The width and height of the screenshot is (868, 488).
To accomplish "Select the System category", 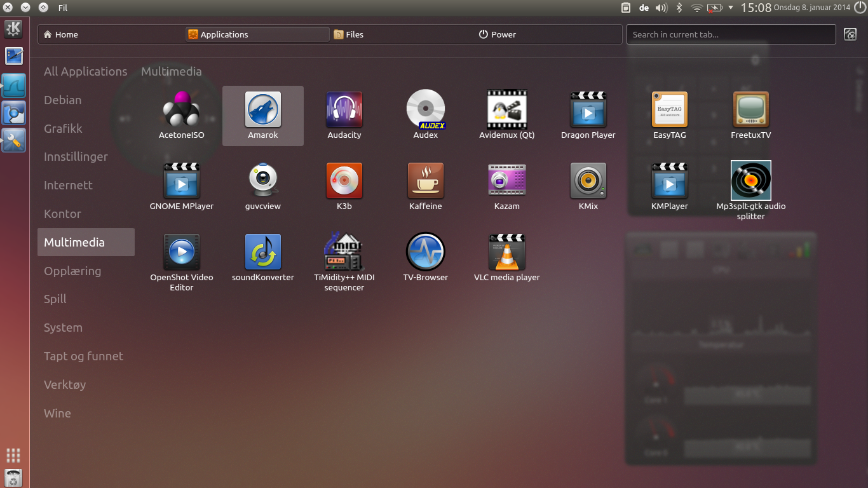I will click(86, 328).
